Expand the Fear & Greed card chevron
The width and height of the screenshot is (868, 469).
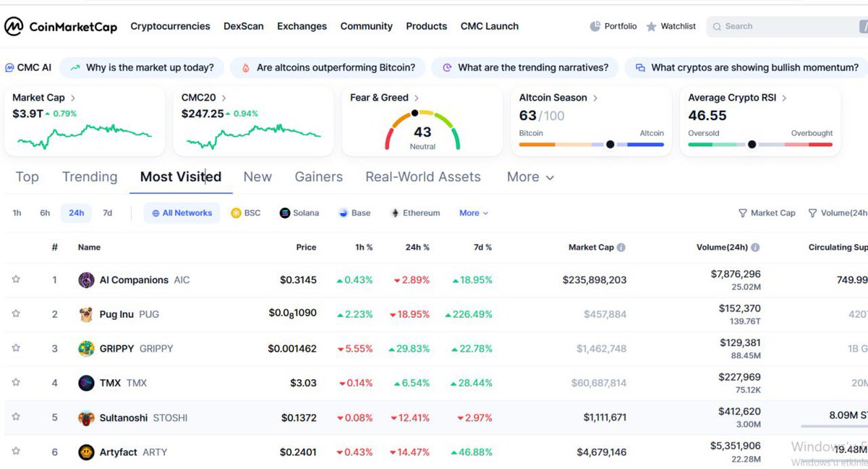pyautogui.click(x=416, y=98)
